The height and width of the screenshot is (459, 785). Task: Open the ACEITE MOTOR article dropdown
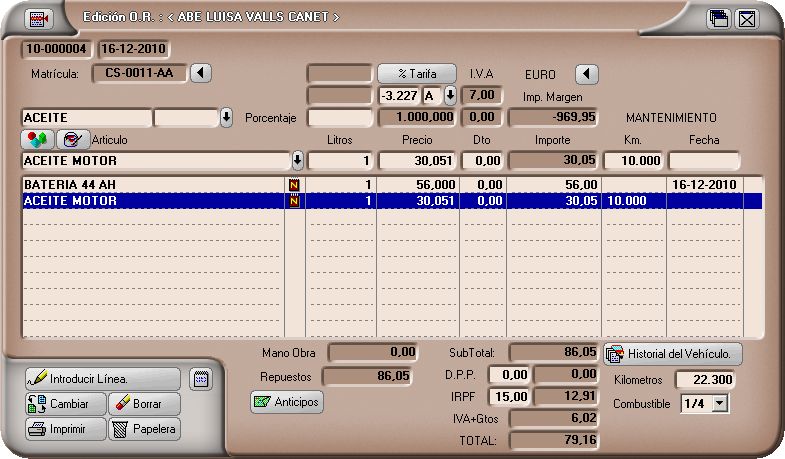(x=297, y=160)
